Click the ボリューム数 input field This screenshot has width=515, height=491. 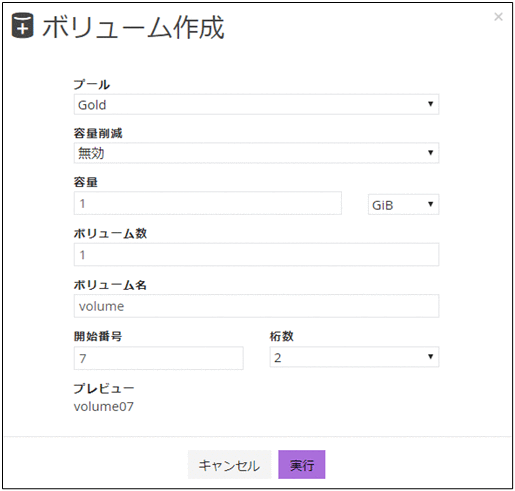click(256, 255)
